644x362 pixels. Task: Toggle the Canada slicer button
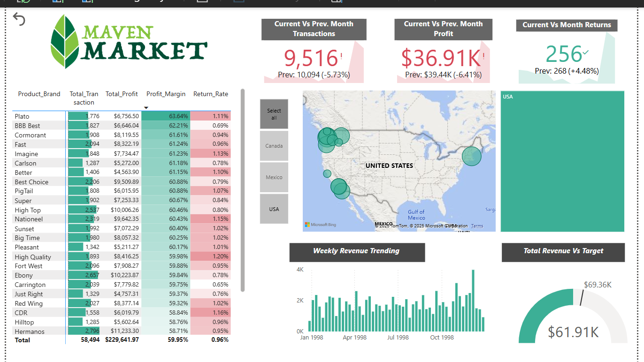point(274,145)
